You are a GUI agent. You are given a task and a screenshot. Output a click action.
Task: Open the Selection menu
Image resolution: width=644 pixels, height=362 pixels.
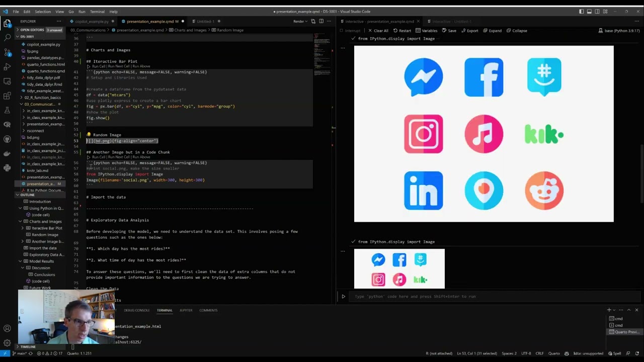(42, 12)
